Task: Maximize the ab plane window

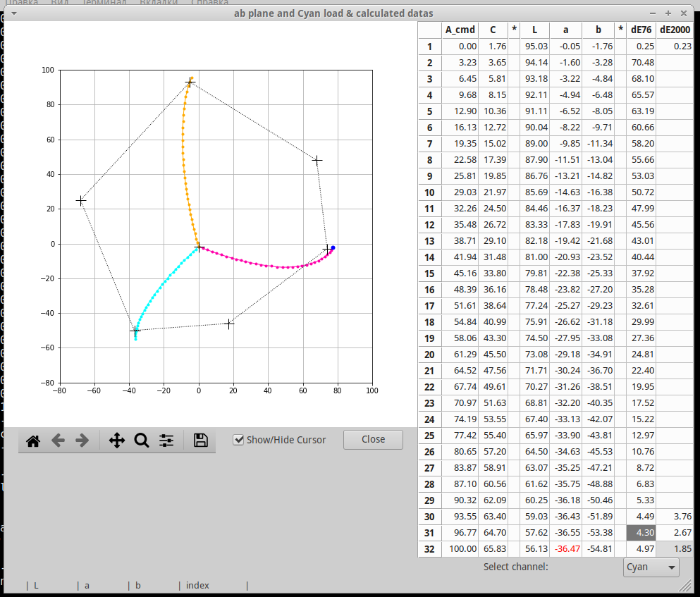Action: tap(668, 14)
